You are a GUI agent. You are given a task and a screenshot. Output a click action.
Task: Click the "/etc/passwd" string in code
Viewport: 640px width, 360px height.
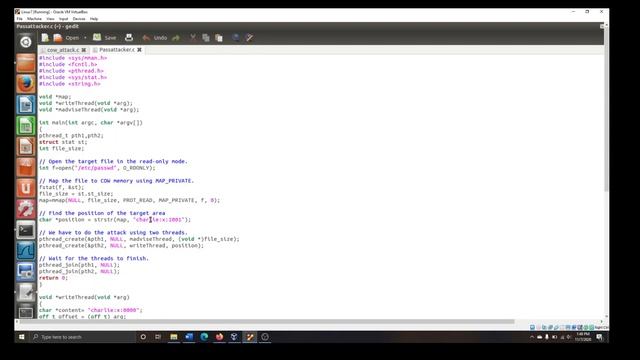pos(96,168)
